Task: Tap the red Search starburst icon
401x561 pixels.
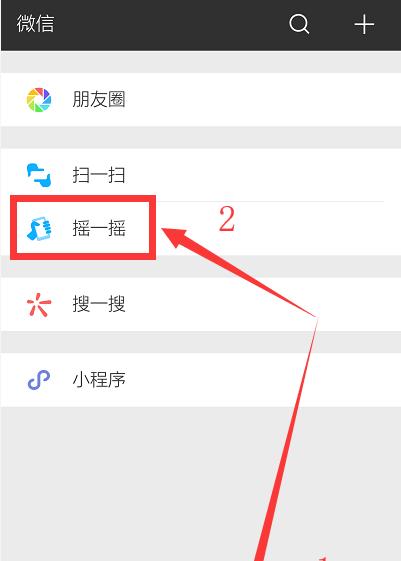Action: [39, 304]
